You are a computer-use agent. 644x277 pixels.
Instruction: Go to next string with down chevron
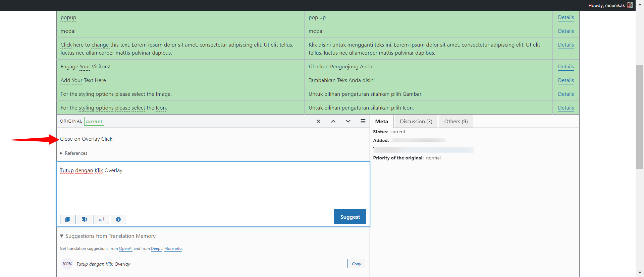point(348,121)
